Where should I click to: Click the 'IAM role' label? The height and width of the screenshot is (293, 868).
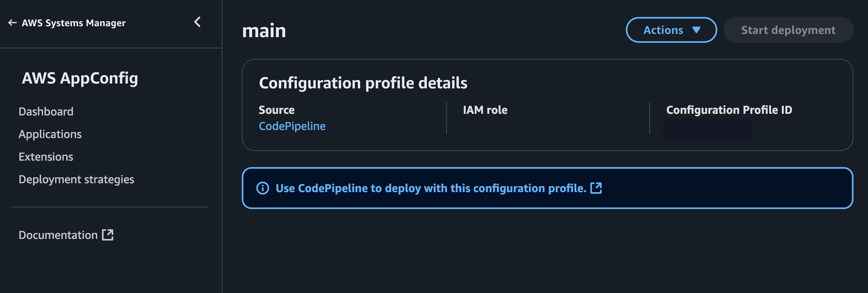tap(485, 110)
